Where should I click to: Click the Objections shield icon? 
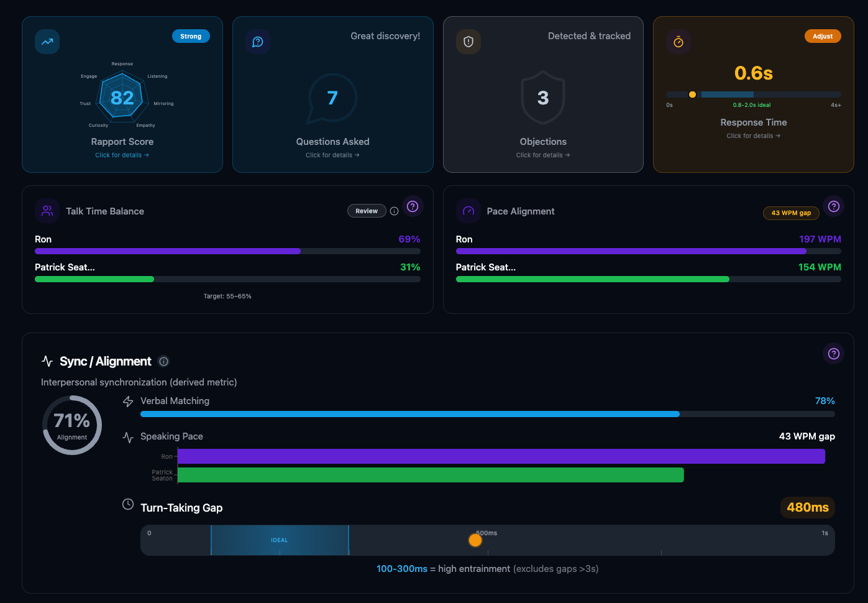(468, 42)
